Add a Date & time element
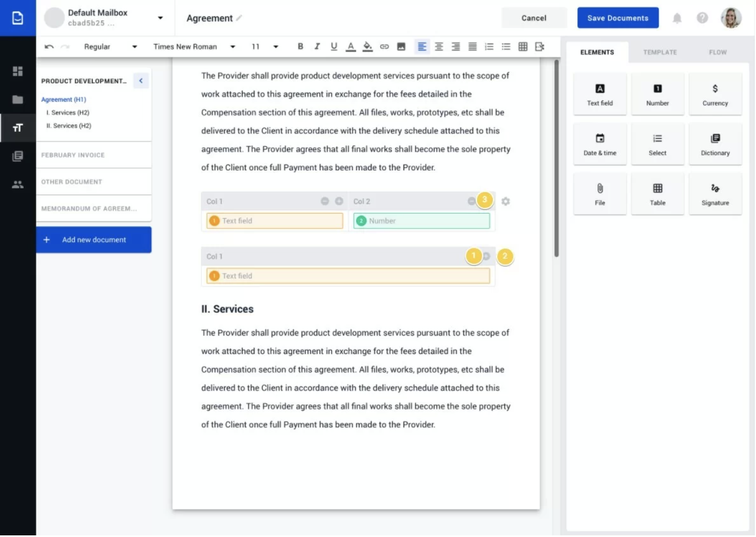 pyautogui.click(x=599, y=143)
